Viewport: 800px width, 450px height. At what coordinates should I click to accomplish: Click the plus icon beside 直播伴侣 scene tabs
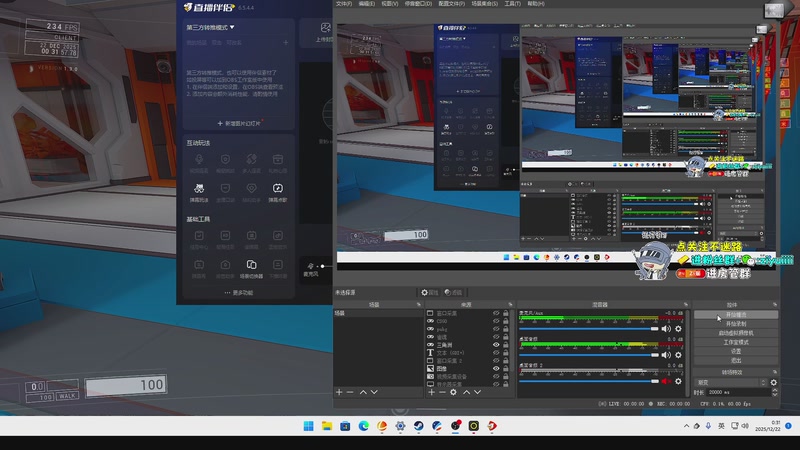click(286, 43)
